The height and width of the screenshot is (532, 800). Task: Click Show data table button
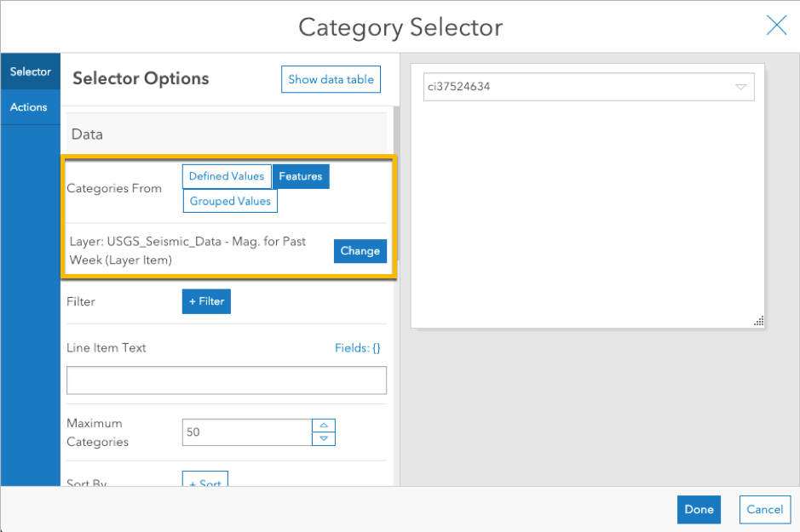tap(331, 79)
